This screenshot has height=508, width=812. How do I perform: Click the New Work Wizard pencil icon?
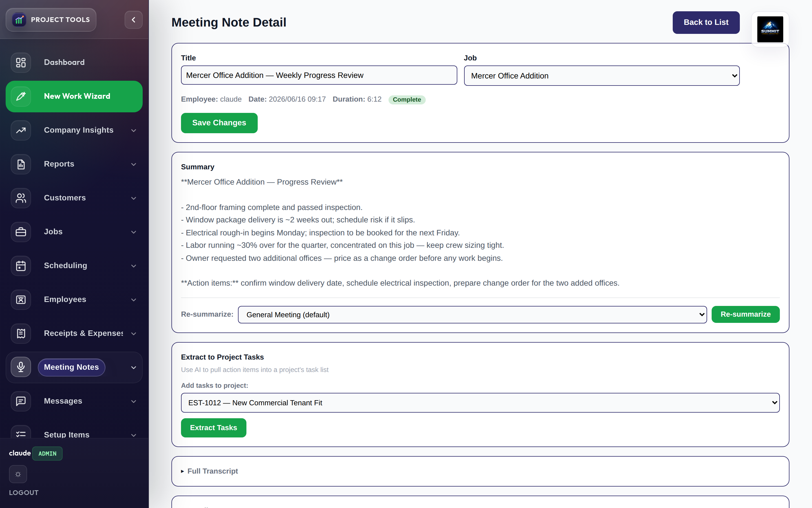[21, 97]
